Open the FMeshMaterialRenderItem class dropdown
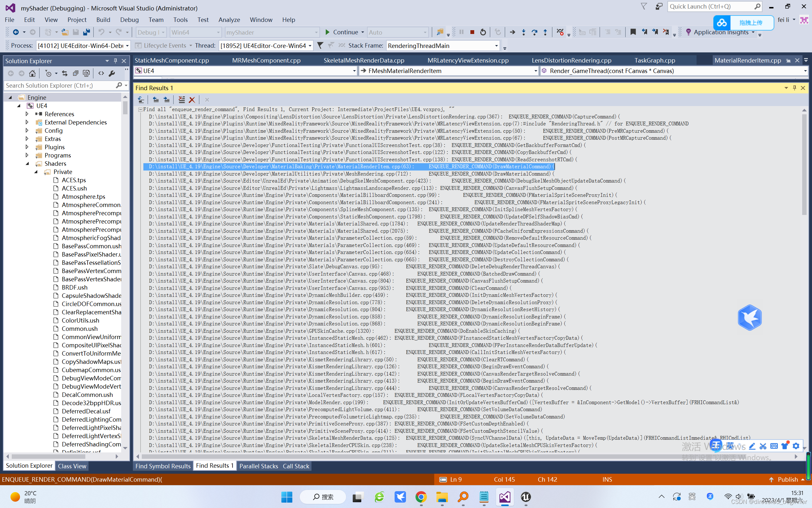This screenshot has height=508, width=812. click(x=448, y=71)
